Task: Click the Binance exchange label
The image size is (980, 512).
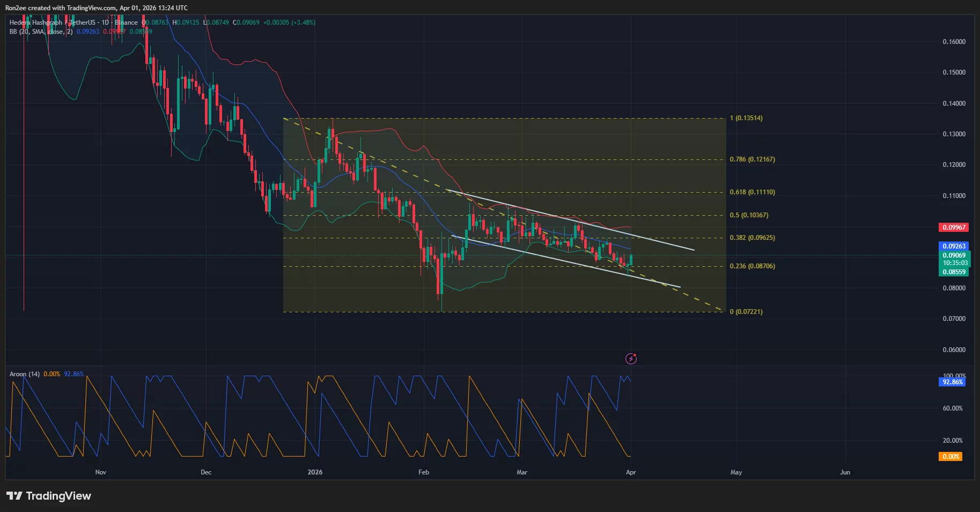Action: click(126, 23)
